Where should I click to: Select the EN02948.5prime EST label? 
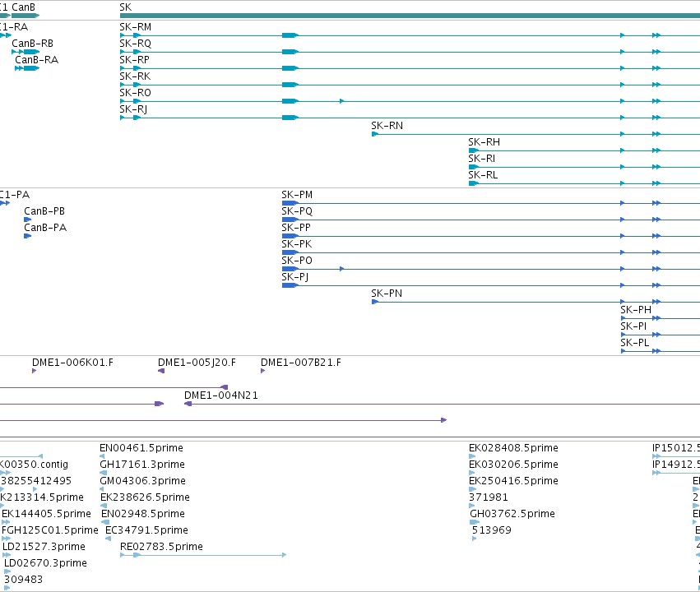tap(143, 514)
